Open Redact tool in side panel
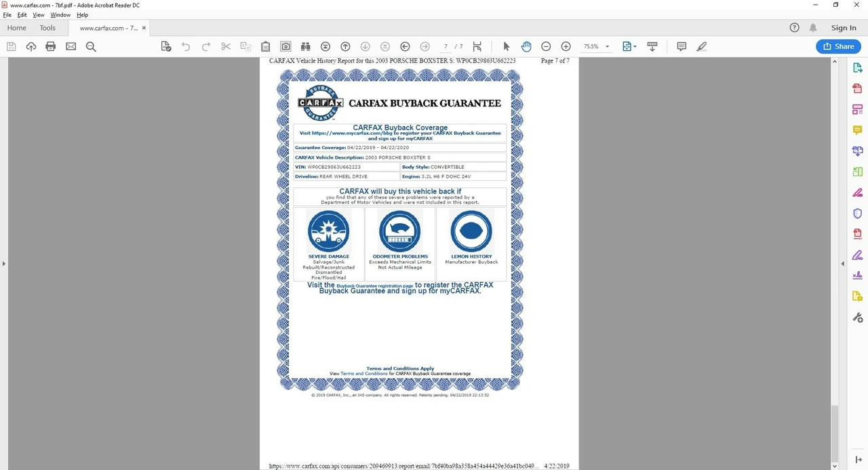Viewport: 868px width, 470px height. click(857, 193)
